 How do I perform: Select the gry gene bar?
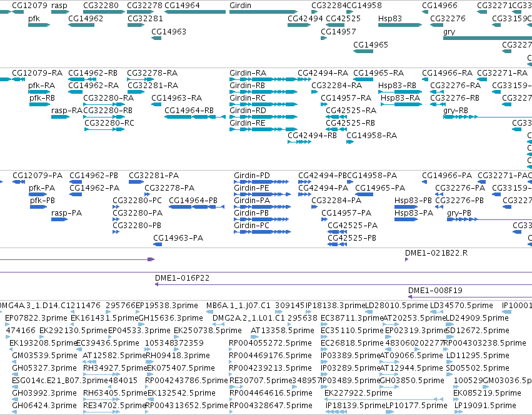tap(488, 38)
